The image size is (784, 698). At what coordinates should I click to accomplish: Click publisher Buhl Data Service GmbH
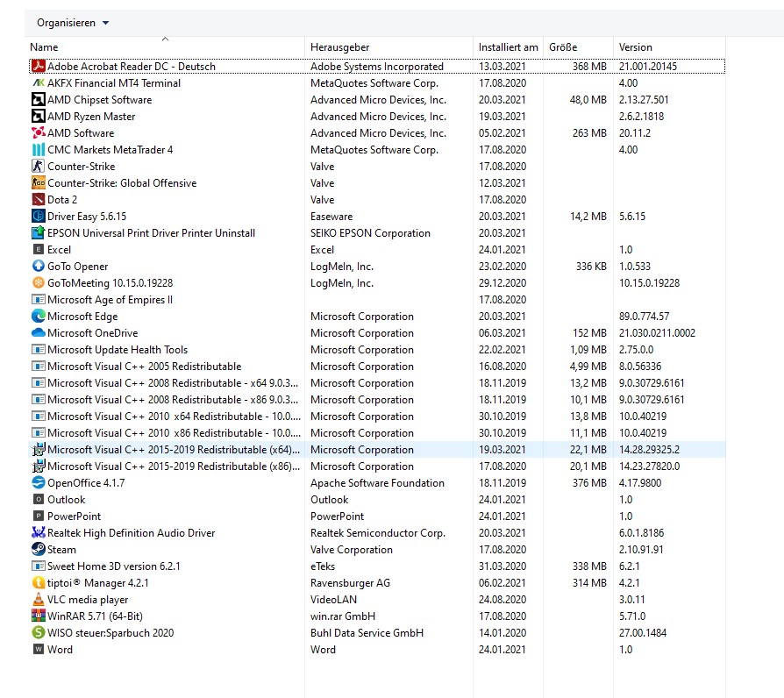point(367,633)
